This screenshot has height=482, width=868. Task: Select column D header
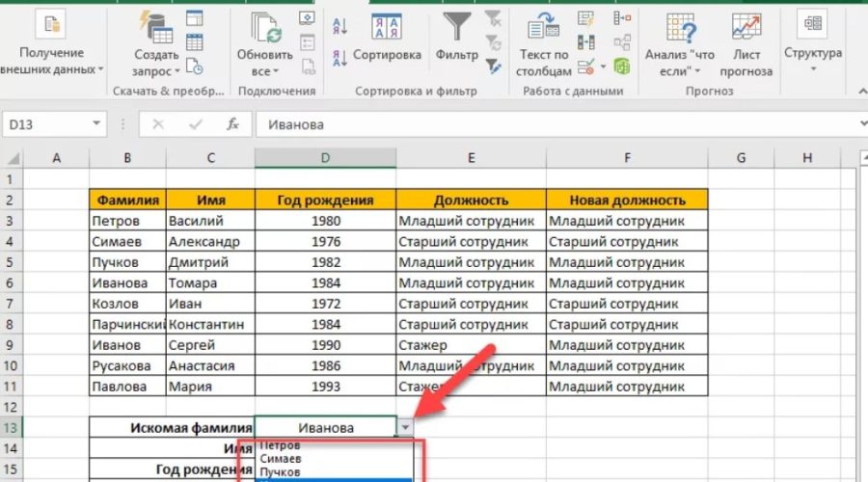pyautogui.click(x=325, y=158)
